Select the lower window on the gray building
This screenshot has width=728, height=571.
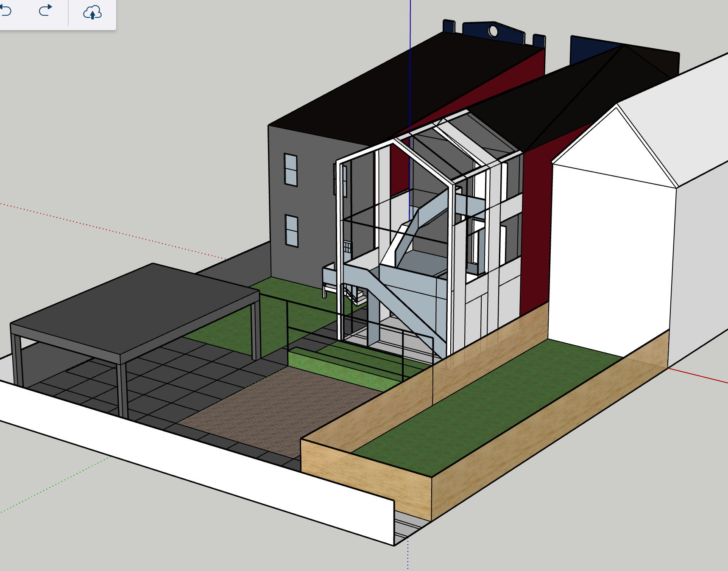click(291, 231)
